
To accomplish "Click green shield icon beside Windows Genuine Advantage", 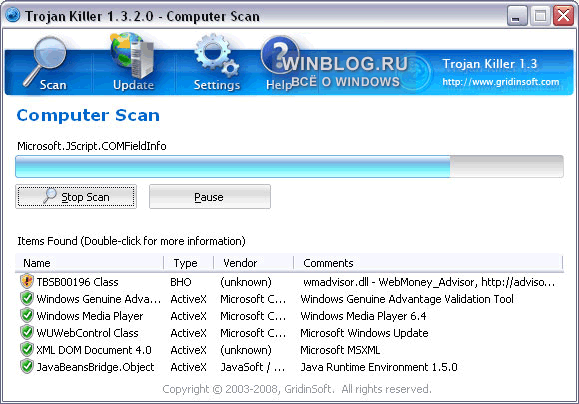I will tap(27, 298).
